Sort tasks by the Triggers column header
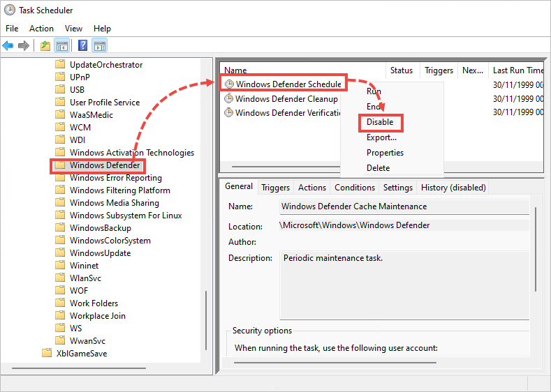 coord(439,70)
